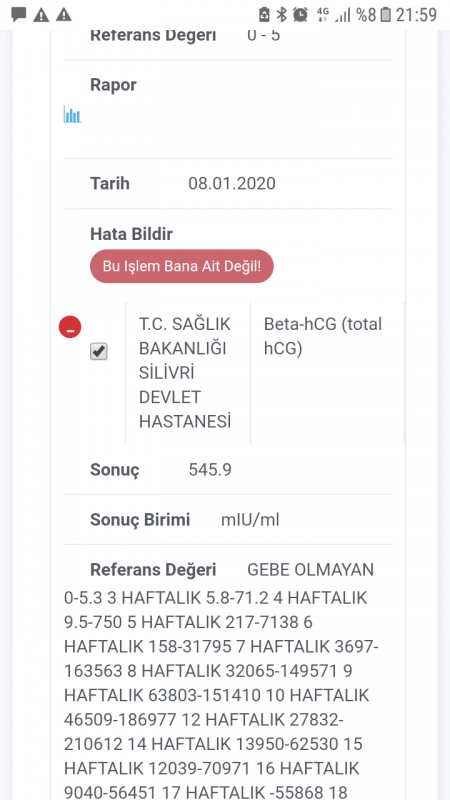Tap the battery level icon
Image resolution: width=450 pixels, height=800 pixels.
coord(386,15)
